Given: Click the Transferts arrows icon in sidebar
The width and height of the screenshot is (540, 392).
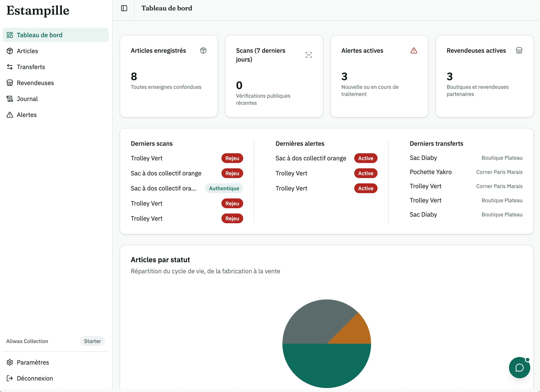Looking at the screenshot, I should point(10,67).
